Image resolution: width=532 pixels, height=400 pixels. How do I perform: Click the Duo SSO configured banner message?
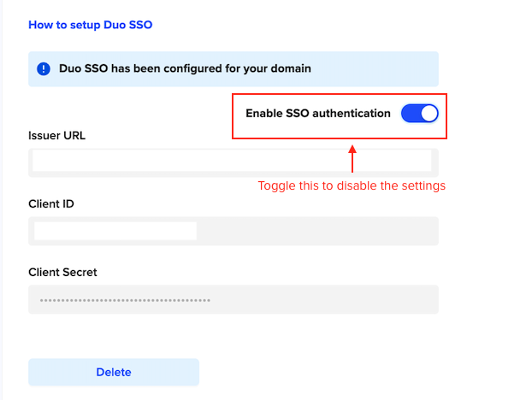click(185, 68)
